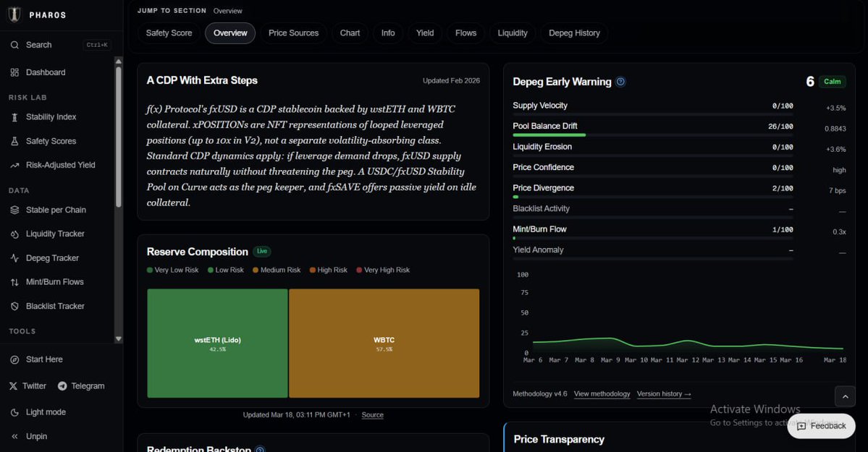Unpin the sidebar

36,437
